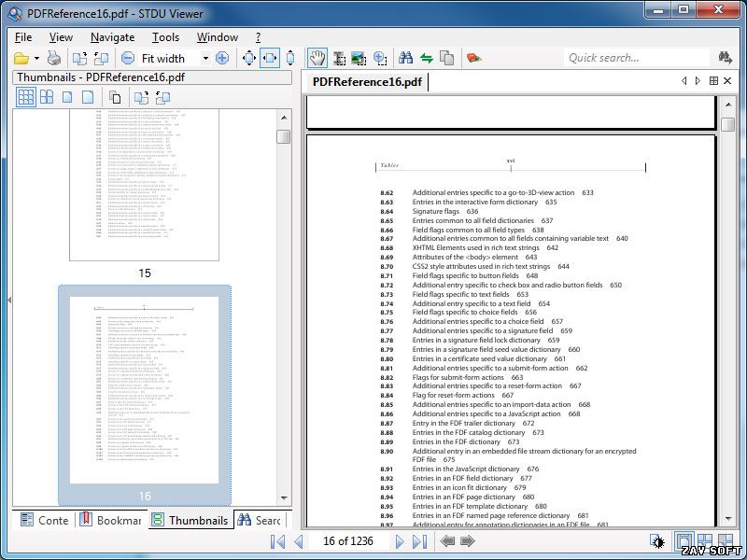Click the page number field 16 of 1236

click(x=348, y=541)
